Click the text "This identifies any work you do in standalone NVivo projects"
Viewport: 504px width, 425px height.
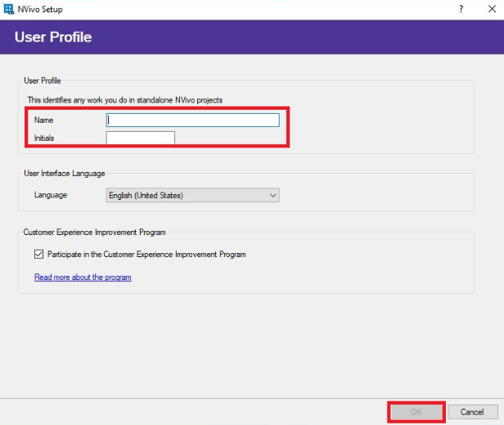(x=125, y=100)
